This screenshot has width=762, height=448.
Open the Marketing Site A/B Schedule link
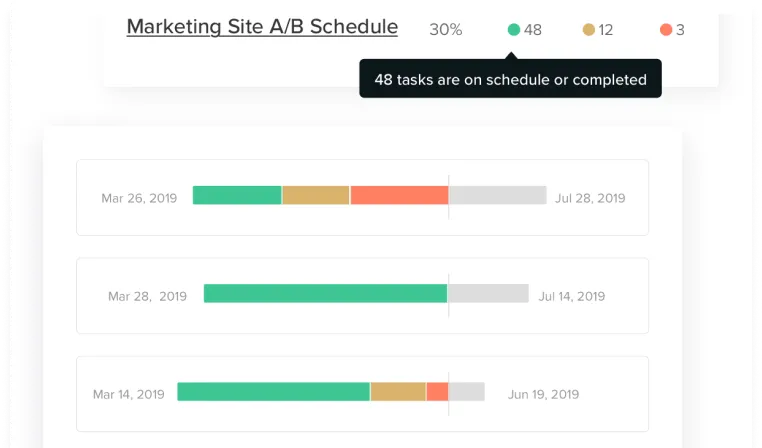point(262,27)
